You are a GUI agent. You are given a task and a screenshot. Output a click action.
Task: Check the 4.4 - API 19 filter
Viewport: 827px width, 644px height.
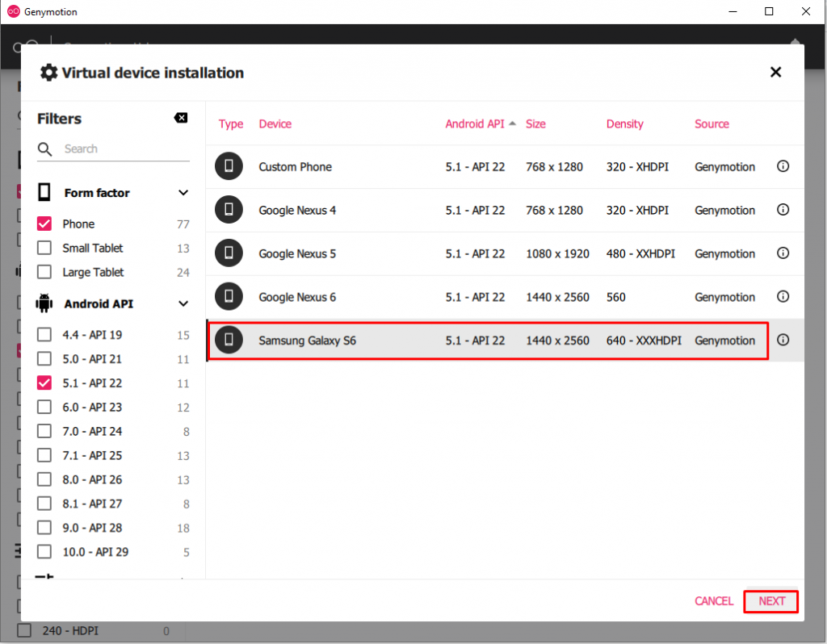point(44,335)
